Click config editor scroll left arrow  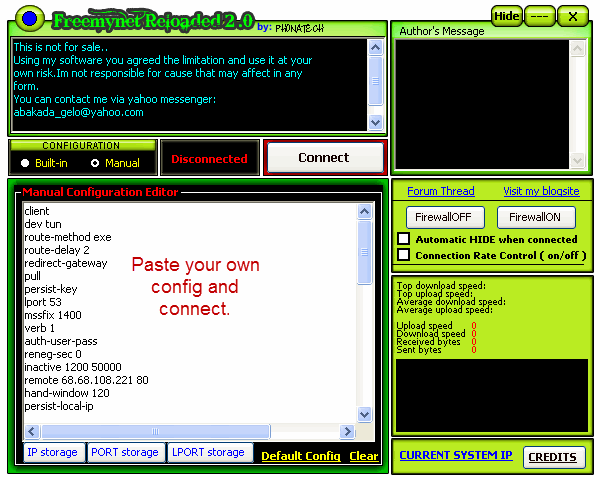click(32, 431)
